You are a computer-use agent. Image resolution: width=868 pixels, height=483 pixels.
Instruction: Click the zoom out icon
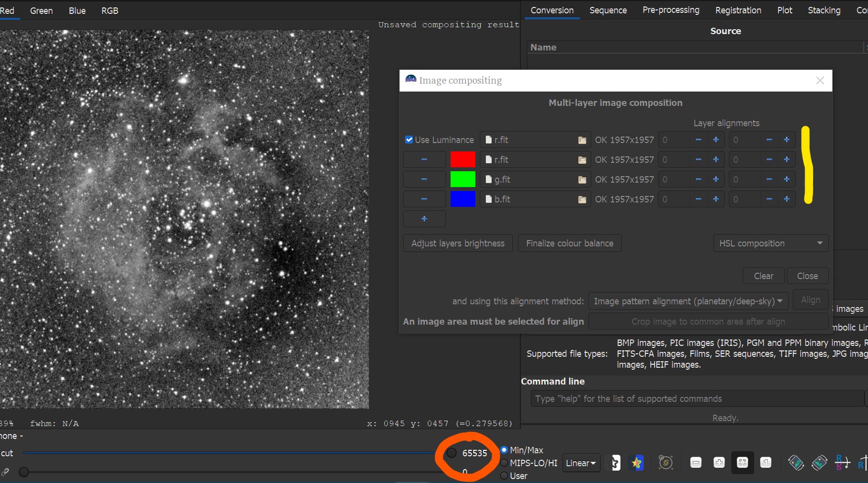click(x=696, y=463)
